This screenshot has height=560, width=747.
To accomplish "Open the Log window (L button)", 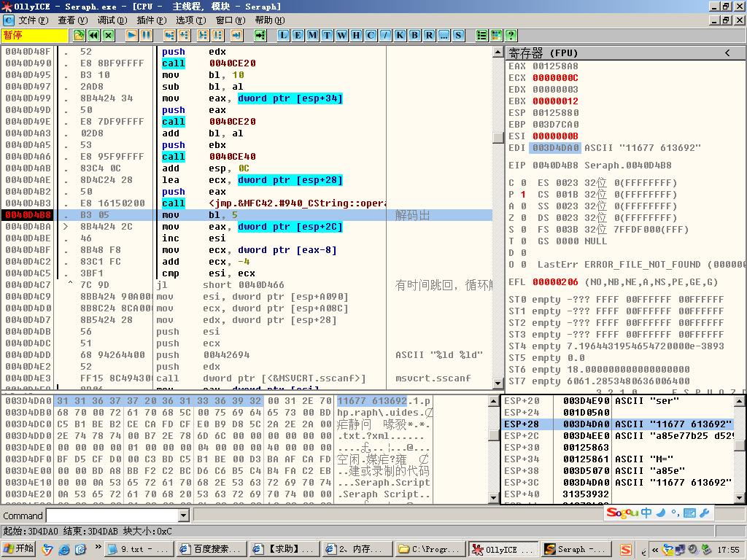I will 283,35.
